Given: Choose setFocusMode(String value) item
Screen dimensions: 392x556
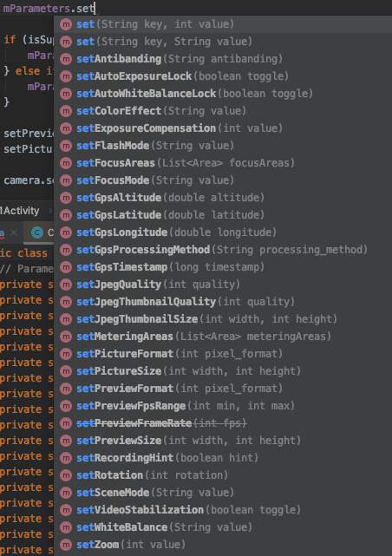Looking at the screenshot, I should (223, 180).
